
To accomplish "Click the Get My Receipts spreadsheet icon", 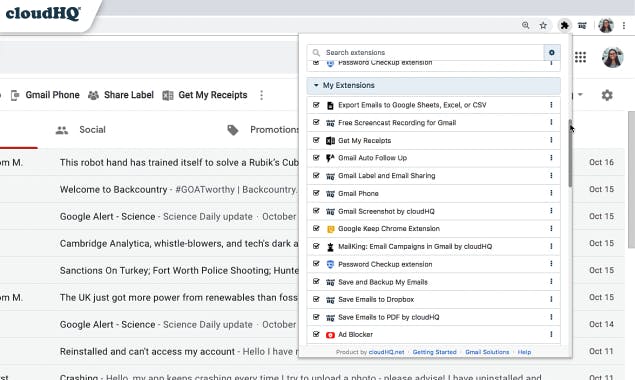I will 168,95.
